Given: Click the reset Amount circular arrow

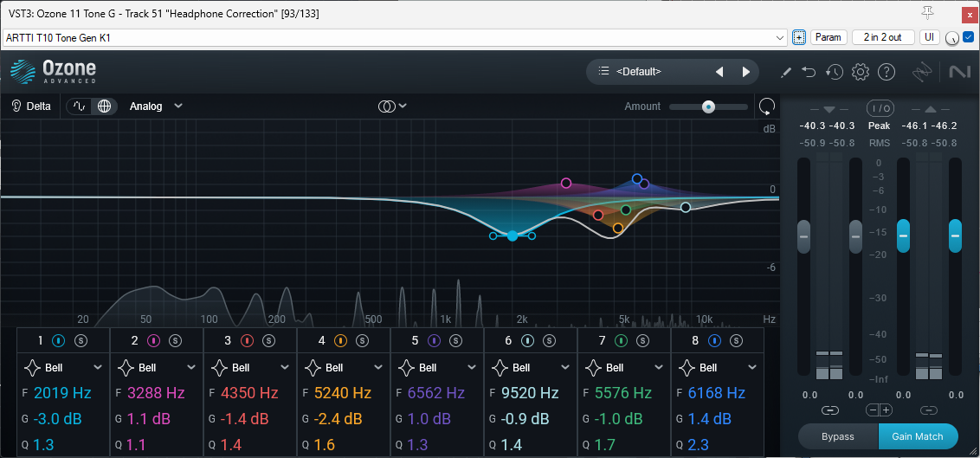Looking at the screenshot, I should click(767, 106).
